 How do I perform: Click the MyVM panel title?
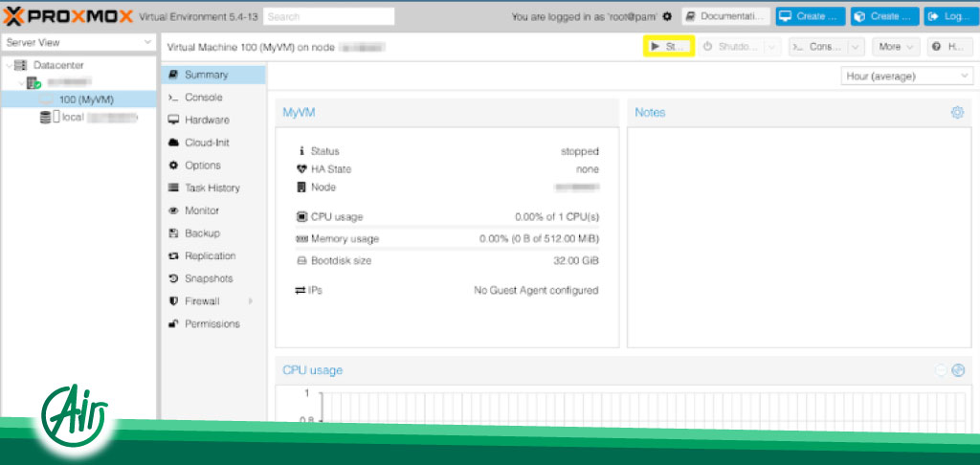(x=299, y=113)
